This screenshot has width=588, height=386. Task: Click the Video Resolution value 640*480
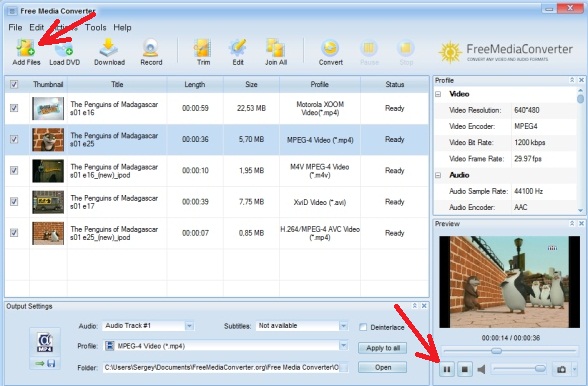pos(526,110)
